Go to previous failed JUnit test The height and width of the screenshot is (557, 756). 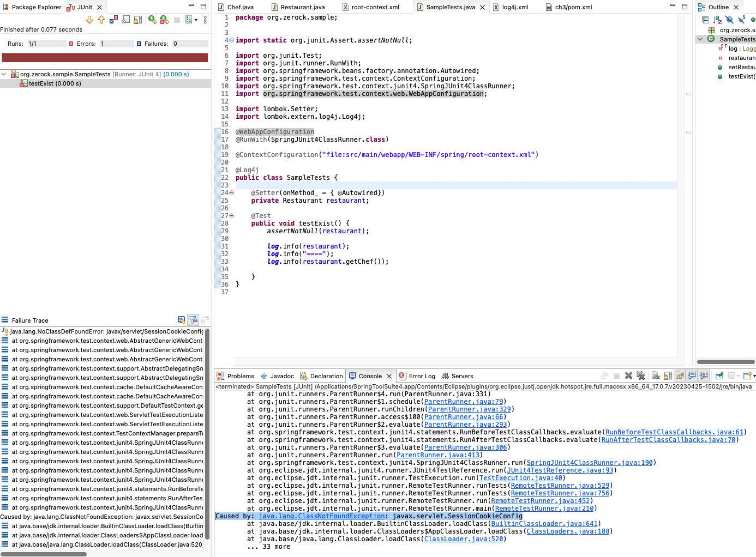pyautogui.click(x=101, y=20)
